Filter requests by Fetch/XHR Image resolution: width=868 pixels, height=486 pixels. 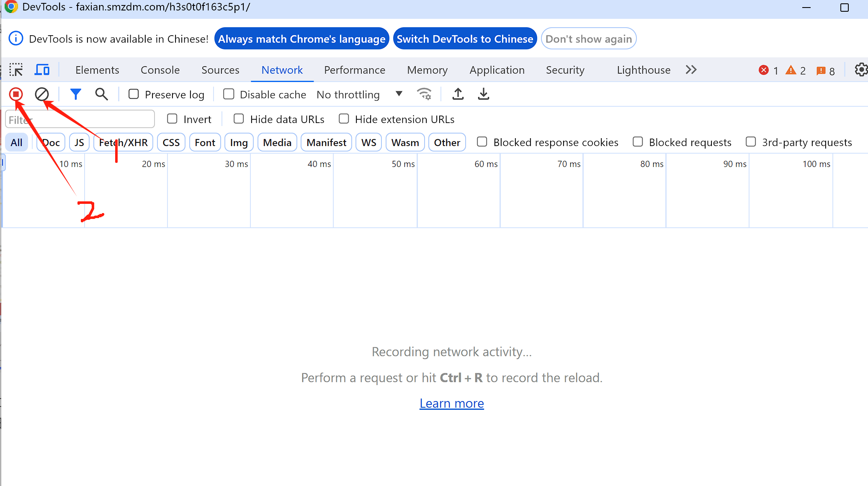point(123,142)
